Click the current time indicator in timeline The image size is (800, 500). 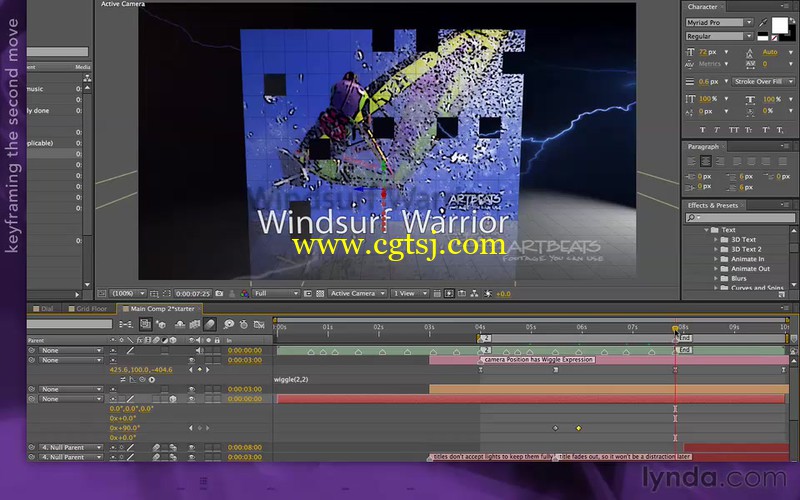click(x=675, y=329)
